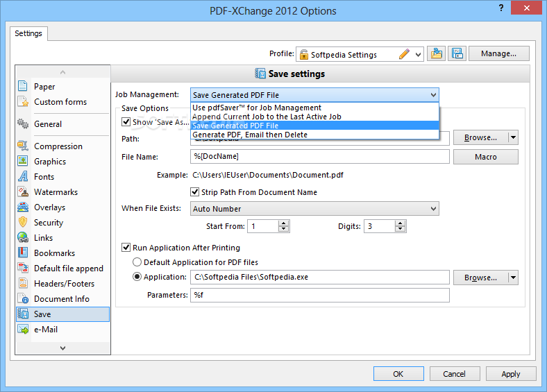
Task: Expand the Profile dropdown
Action: coord(418,54)
